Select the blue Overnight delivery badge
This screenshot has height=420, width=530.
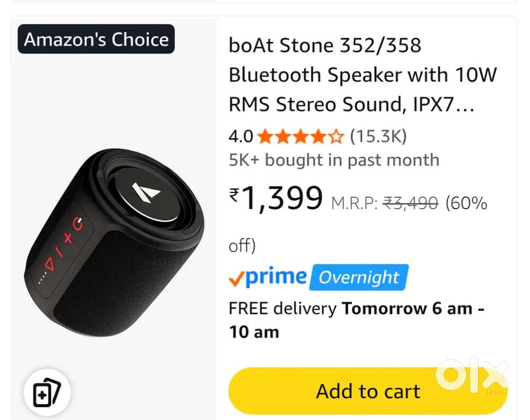pyautogui.click(x=359, y=278)
